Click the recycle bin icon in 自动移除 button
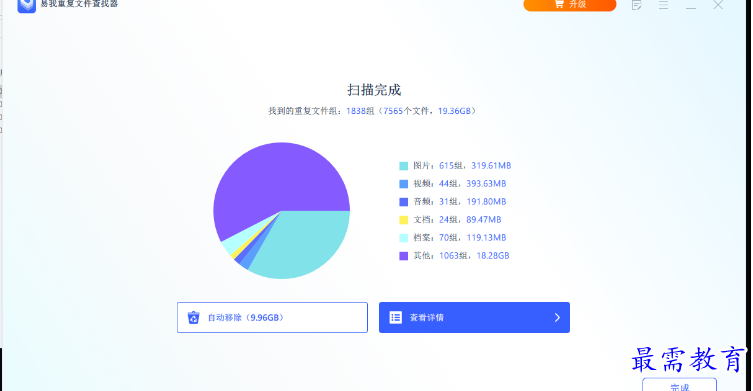The image size is (753, 391). tap(194, 318)
